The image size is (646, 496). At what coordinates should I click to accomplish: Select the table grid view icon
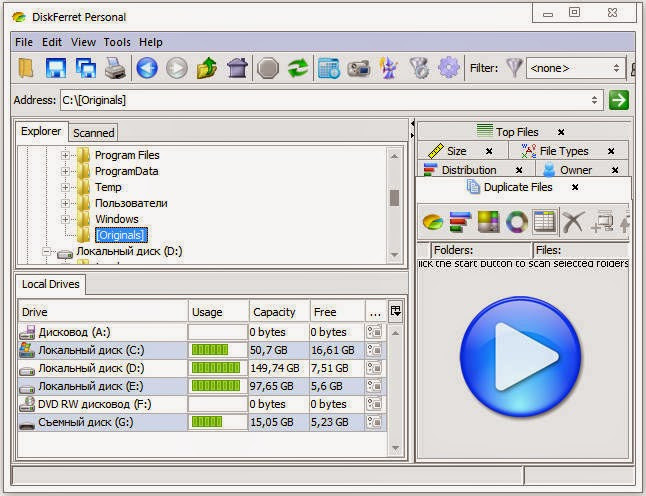coord(544,222)
